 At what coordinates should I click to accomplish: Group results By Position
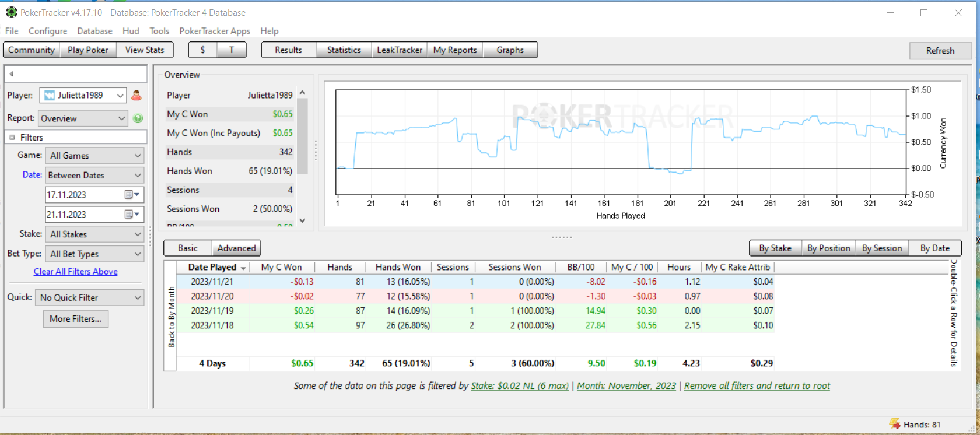[x=828, y=248]
